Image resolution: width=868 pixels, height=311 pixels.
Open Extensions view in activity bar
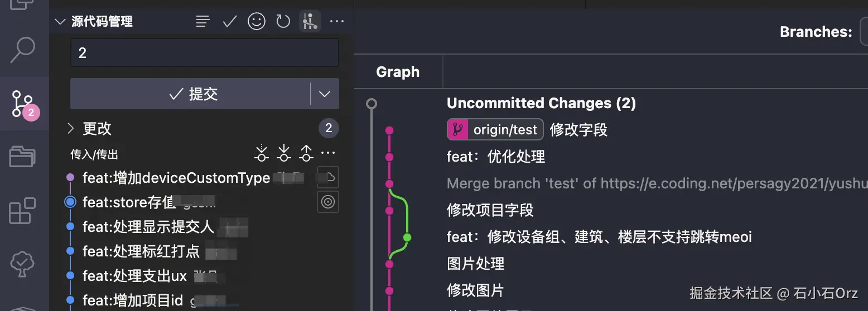pyautogui.click(x=23, y=211)
